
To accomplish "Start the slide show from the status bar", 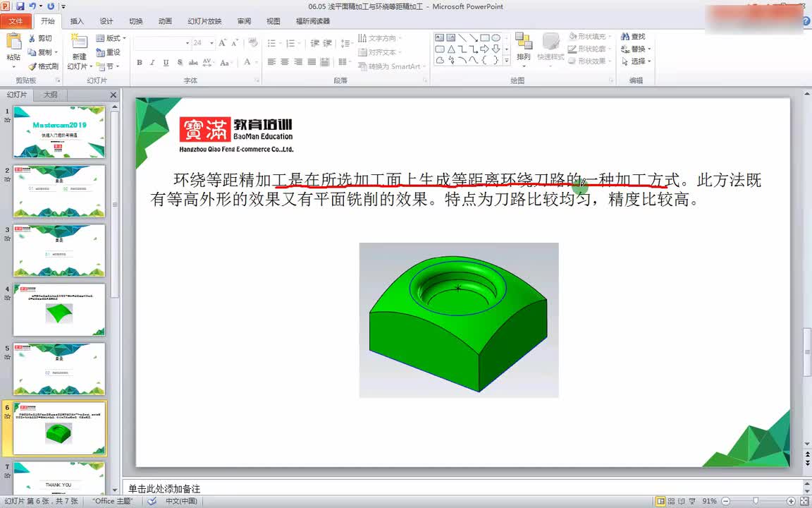I will pyautogui.click(x=692, y=501).
